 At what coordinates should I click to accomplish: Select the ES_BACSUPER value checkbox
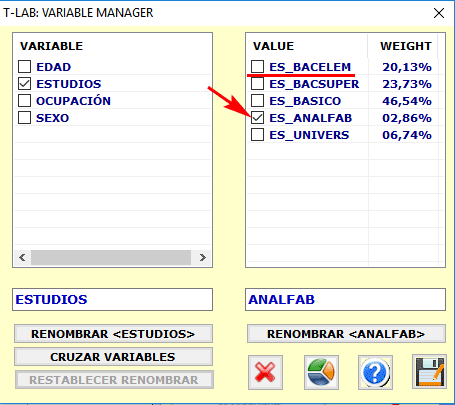pos(257,84)
